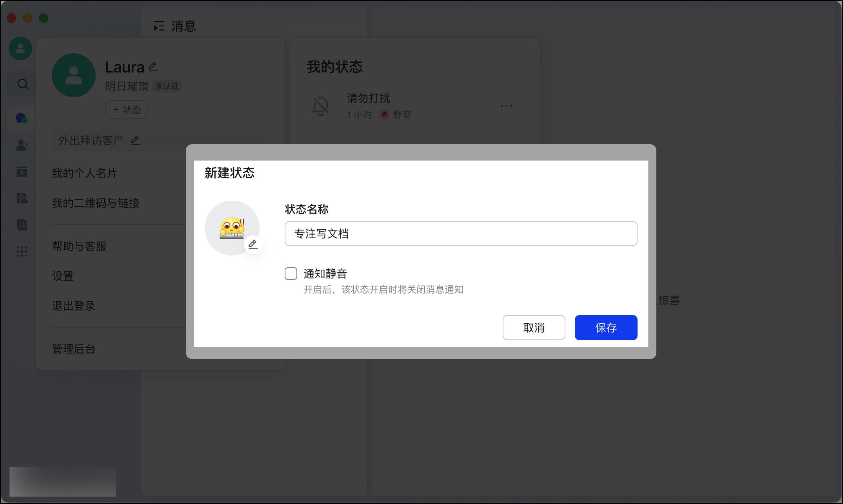Screen dimensions: 843x504
Task: Open the Workplace app grid icon
Action: coord(22,251)
